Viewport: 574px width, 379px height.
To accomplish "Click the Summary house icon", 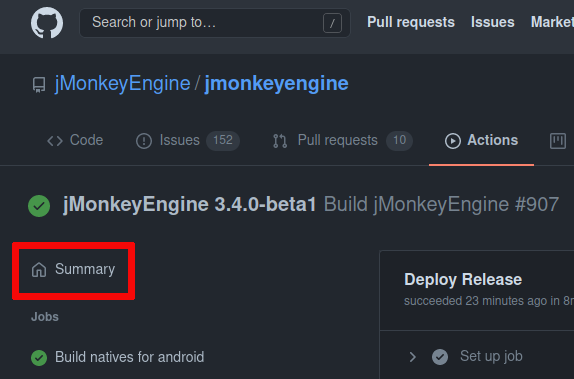I will point(39,270).
